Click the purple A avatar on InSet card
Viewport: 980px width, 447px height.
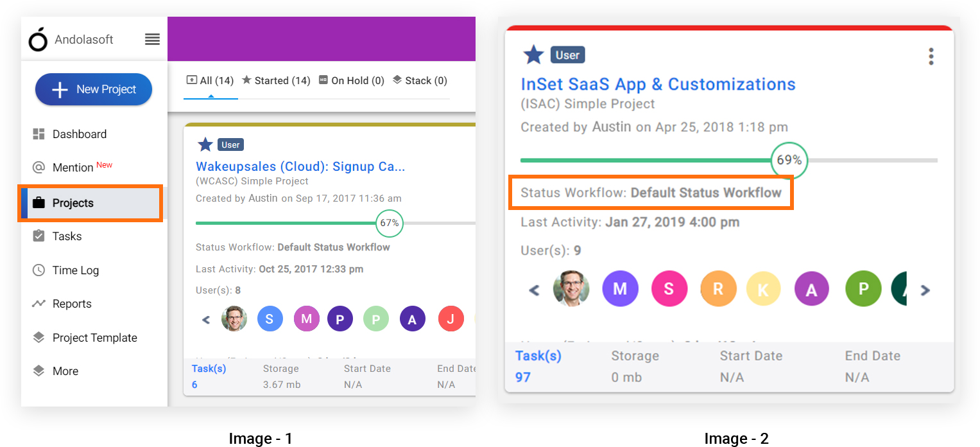click(x=812, y=288)
